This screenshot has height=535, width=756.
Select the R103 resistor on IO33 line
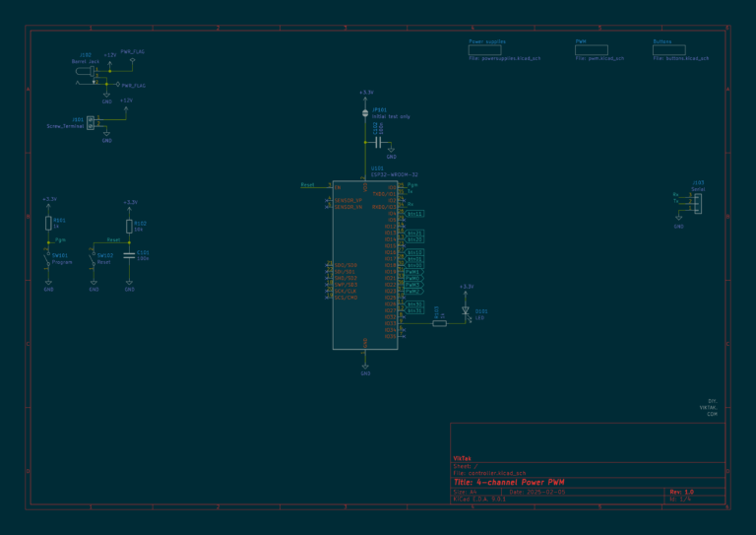(x=439, y=323)
